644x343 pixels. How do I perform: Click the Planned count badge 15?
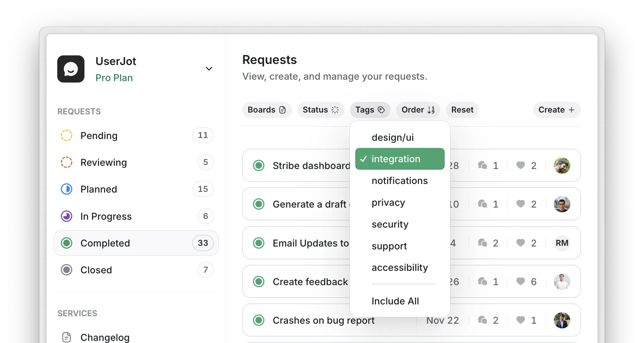tap(203, 189)
